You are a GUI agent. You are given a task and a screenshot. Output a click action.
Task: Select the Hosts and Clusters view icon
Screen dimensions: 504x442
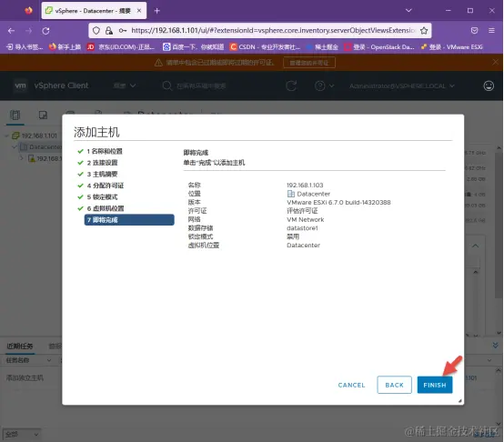(x=15, y=115)
